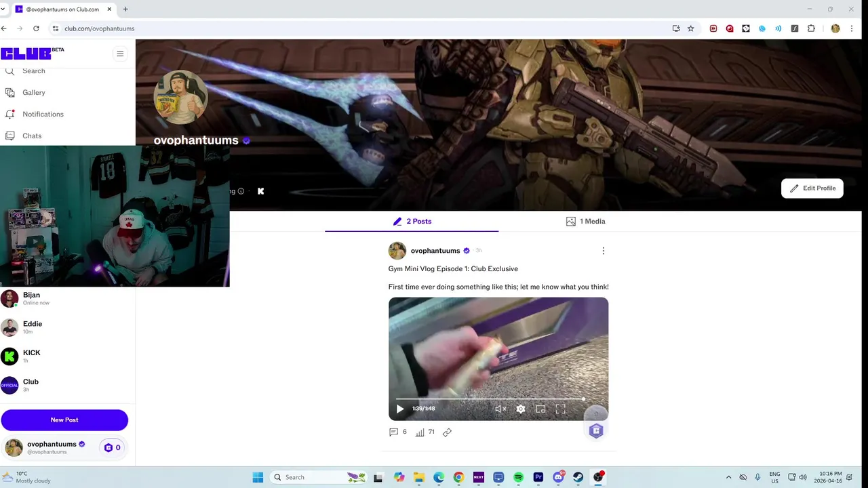The image size is (868, 488).
Task: Open the Chrome three-dot menu
Action: (x=852, y=28)
